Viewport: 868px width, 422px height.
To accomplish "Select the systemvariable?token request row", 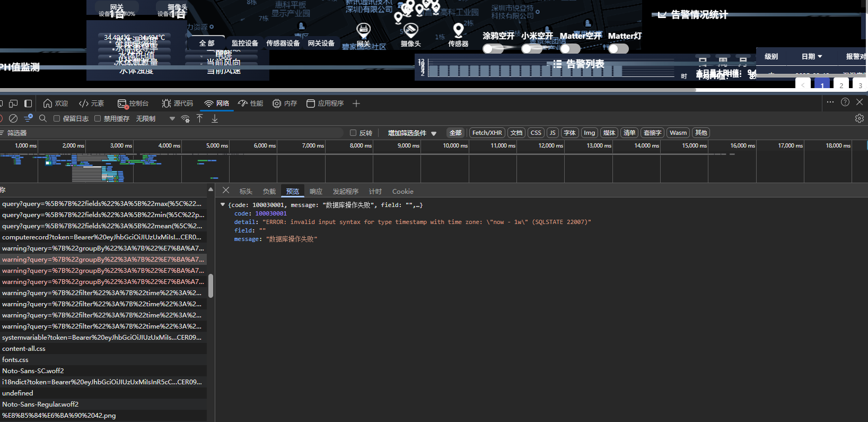I will (x=103, y=338).
